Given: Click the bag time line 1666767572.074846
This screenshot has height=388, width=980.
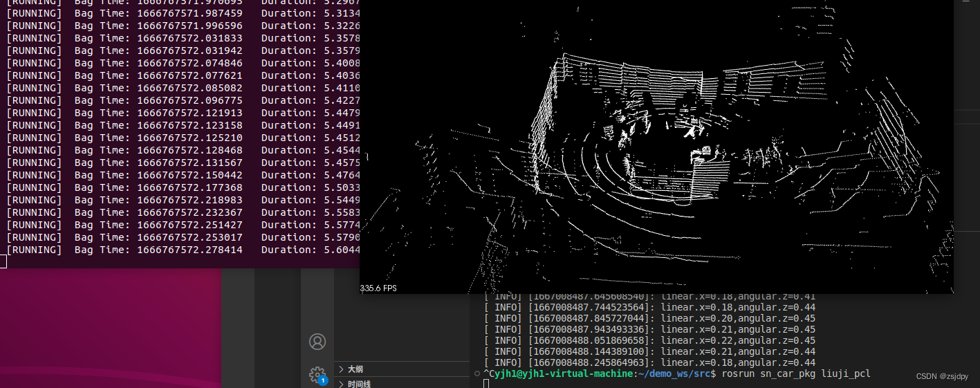Looking at the screenshot, I should click(183, 63).
